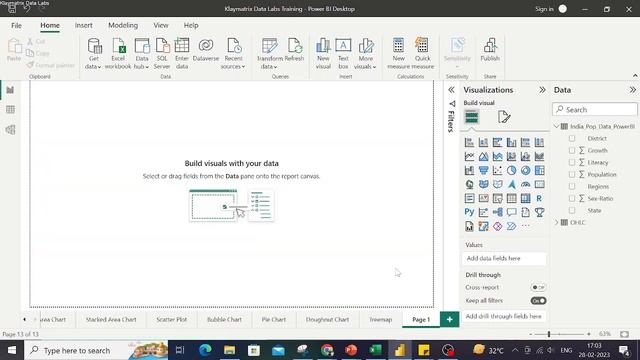The height and width of the screenshot is (360, 640).
Task: Select the Treemap visual icon
Action: point(539,170)
